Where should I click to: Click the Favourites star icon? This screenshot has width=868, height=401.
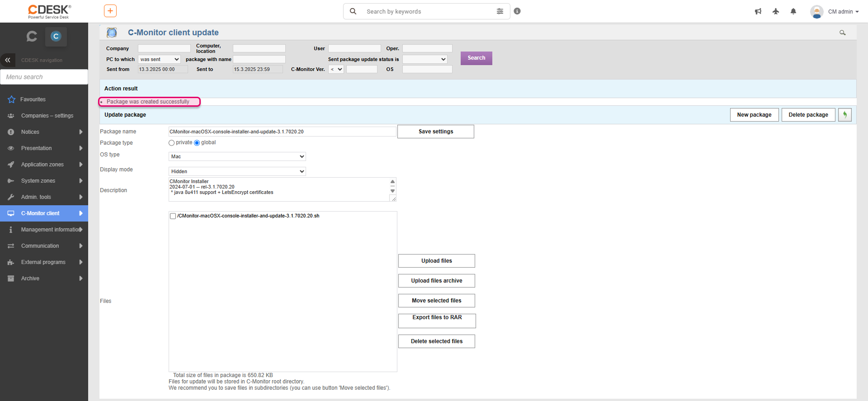(x=11, y=99)
